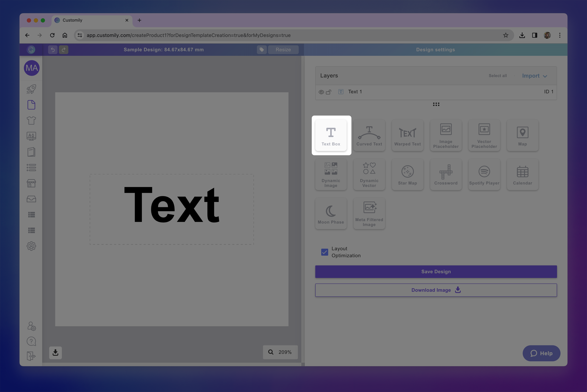This screenshot has height=392, width=587.
Task: Hide the Text 1 layer using the eye toggle
Action: point(321,92)
